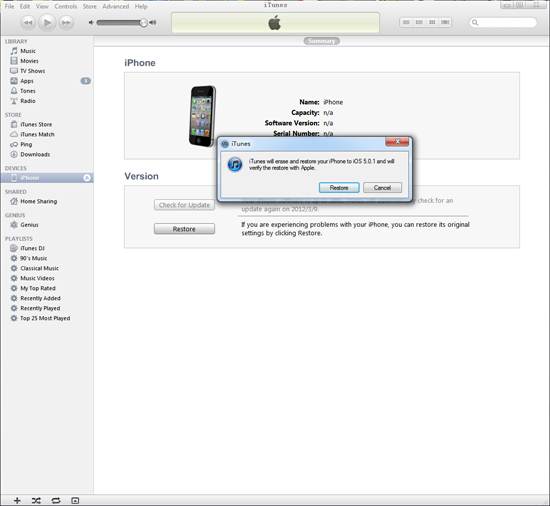The width and height of the screenshot is (550, 506).
Task: Click the maximum volume speaker icon
Action: tap(153, 22)
